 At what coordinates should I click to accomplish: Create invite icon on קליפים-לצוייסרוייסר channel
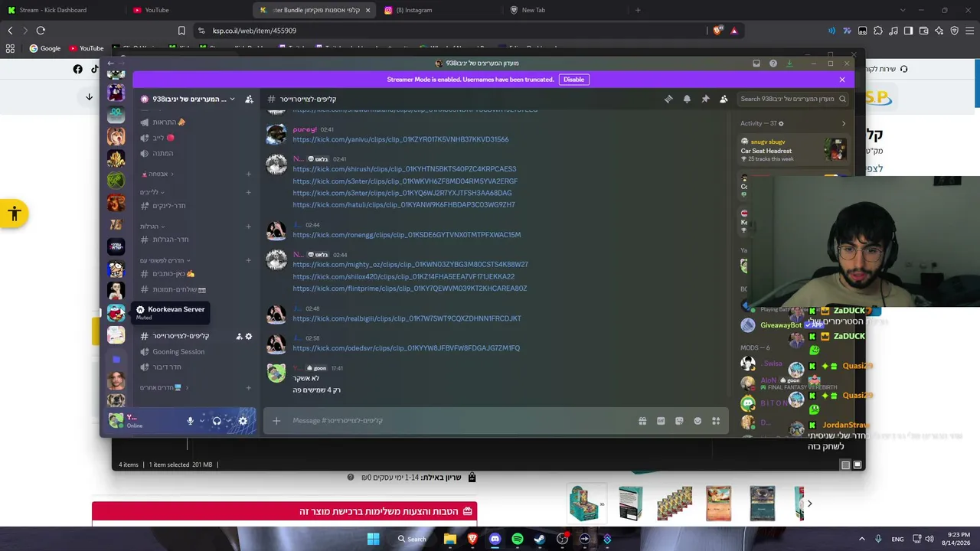239,336
